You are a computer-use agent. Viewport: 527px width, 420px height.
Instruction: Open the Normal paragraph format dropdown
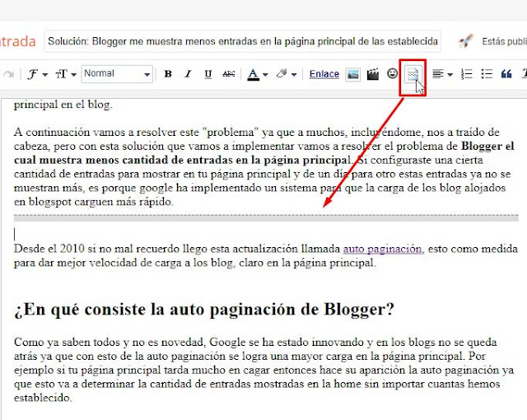(x=117, y=74)
